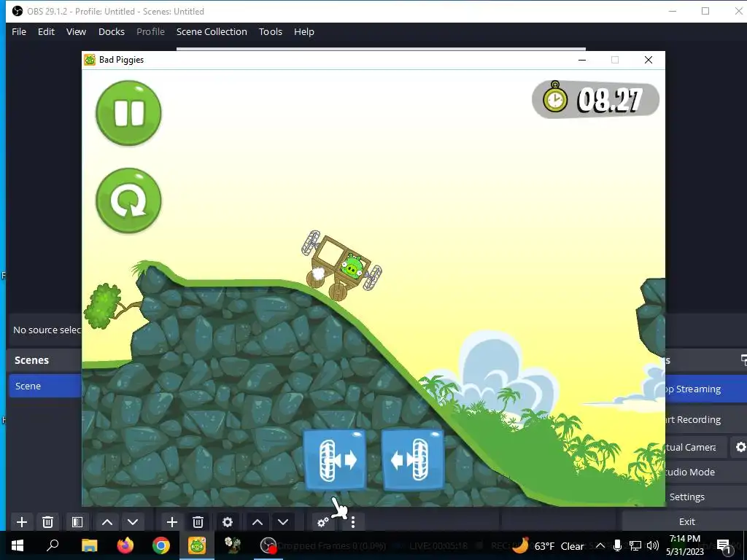Image resolution: width=747 pixels, height=560 pixels.
Task: Open the File menu in OBS
Action: point(19,31)
